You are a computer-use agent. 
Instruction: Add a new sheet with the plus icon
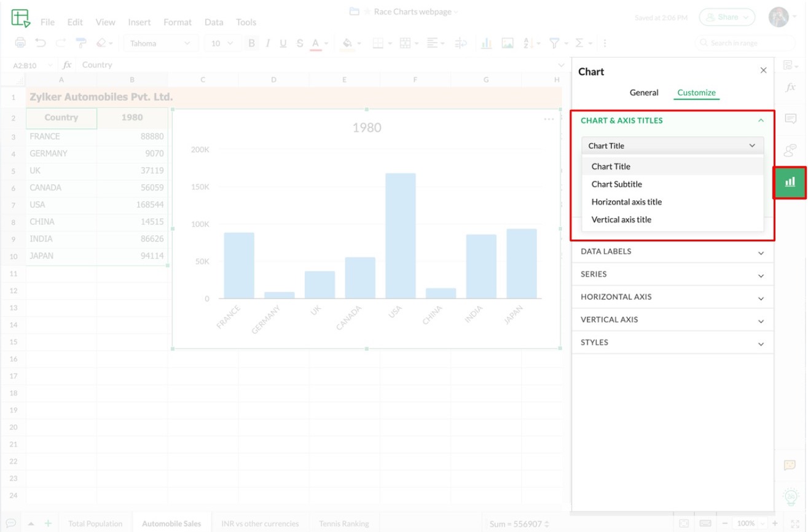pyautogui.click(x=48, y=523)
